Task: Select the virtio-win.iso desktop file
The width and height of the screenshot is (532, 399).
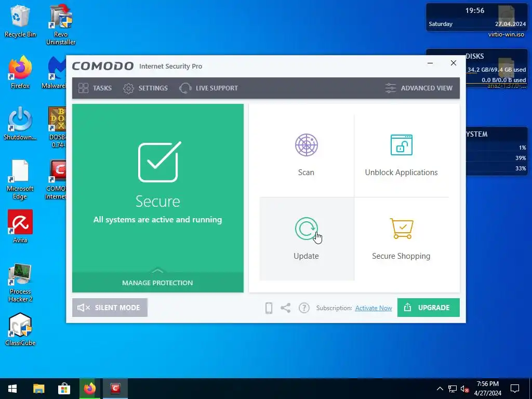Action: (506, 21)
